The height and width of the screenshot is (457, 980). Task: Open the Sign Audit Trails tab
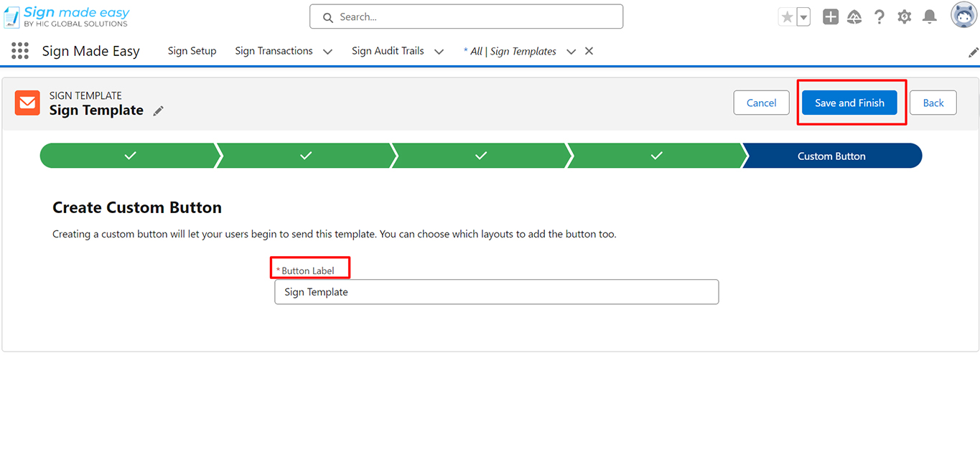(x=388, y=51)
